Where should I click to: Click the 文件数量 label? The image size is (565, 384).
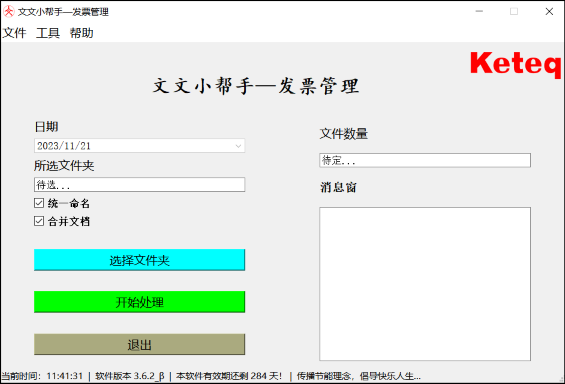point(344,134)
